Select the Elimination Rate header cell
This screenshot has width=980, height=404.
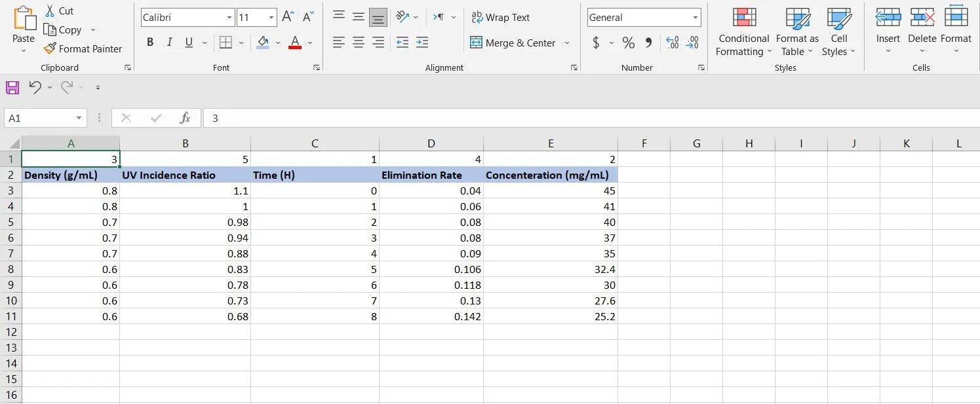click(431, 175)
